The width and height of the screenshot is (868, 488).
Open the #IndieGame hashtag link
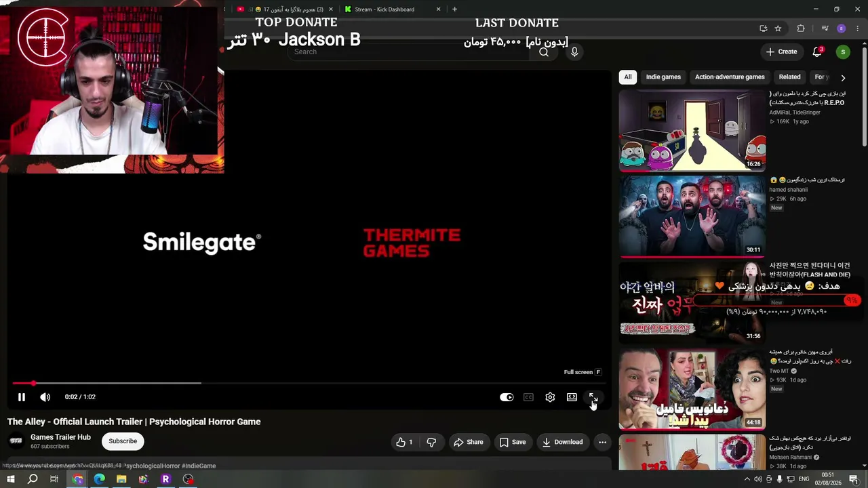click(x=199, y=466)
